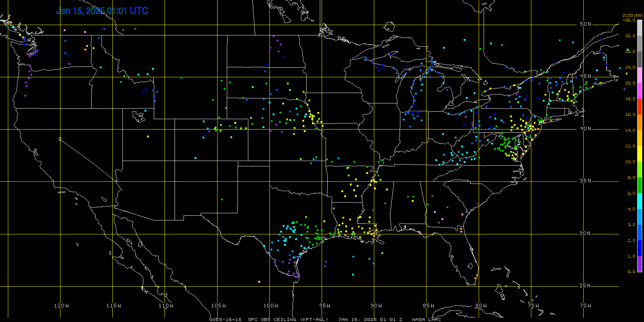
Task: Pick the cyan legend band between 6.0 and 4.0
Action: pyautogui.click(x=640, y=201)
